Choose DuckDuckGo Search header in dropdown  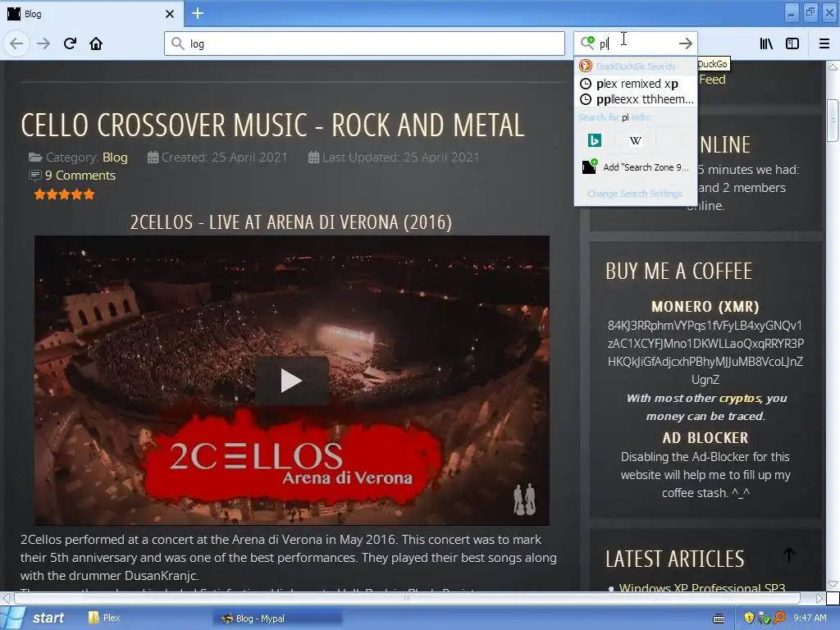click(636, 66)
